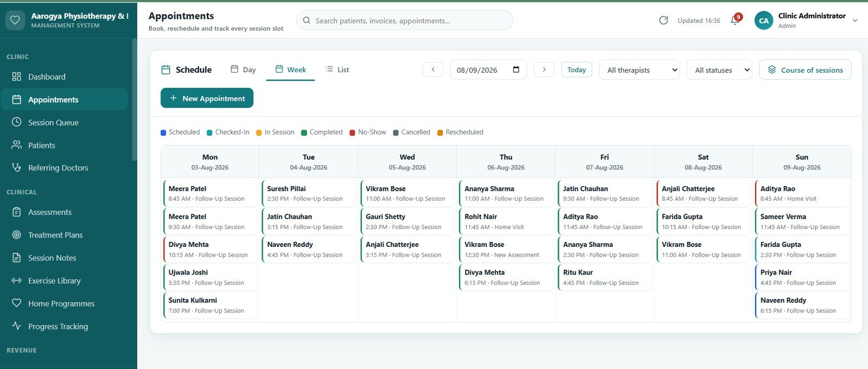Open Sunita Kulkarni 7:00 PM appointment
This screenshot has width=868, height=369.
[x=210, y=305]
